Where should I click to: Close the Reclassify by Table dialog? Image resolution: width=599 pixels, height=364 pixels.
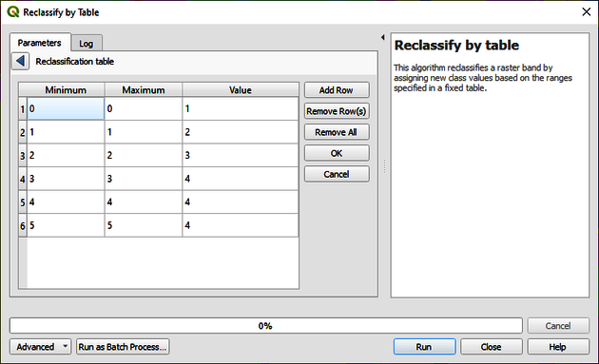(587, 11)
